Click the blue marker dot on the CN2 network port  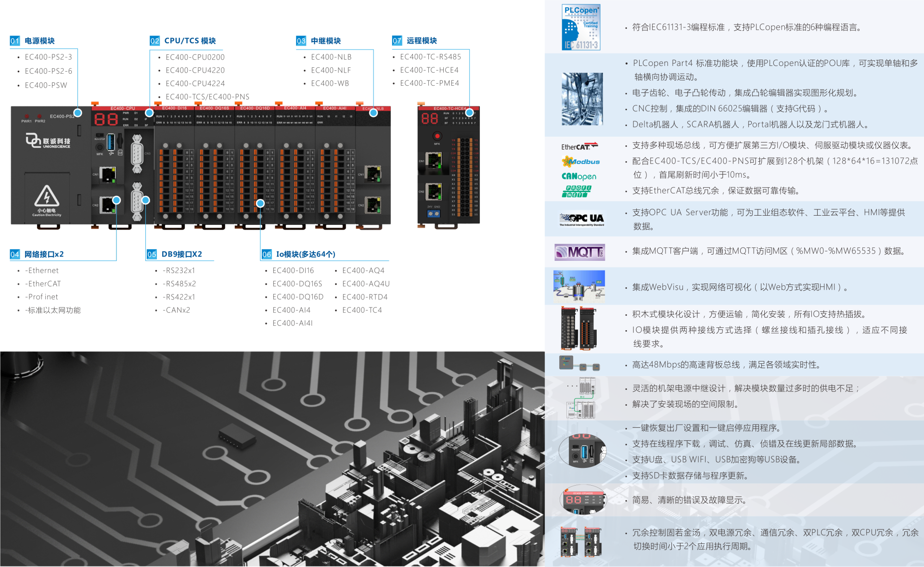coord(116,200)
